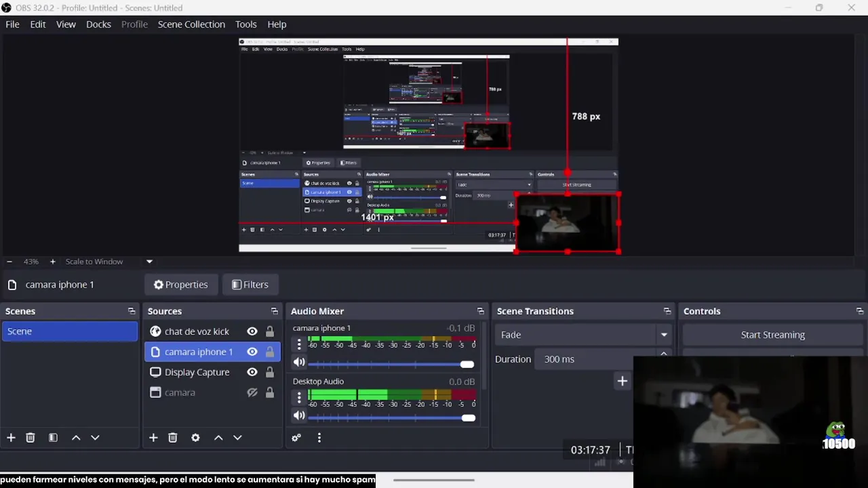Open the File menu
This screenshot has width=868, height=488.
point(12,24)
